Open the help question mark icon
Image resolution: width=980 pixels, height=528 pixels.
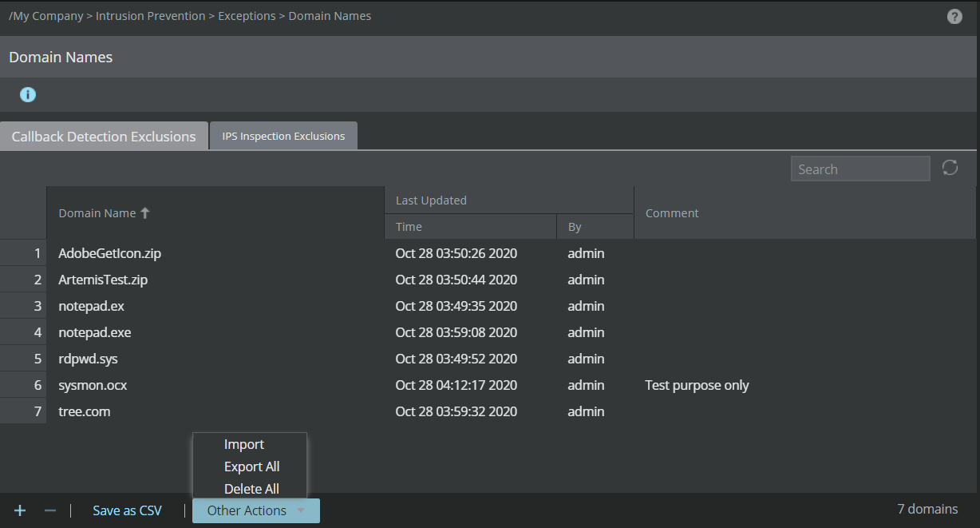coord(954,16)
